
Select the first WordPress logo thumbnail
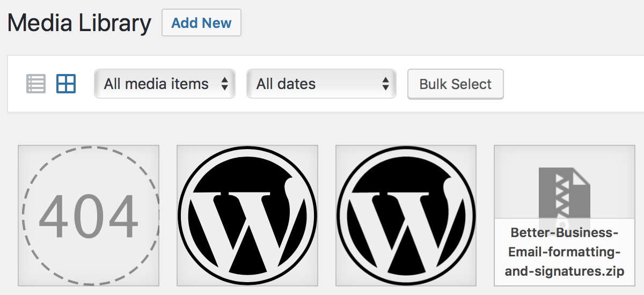[247, 215]
